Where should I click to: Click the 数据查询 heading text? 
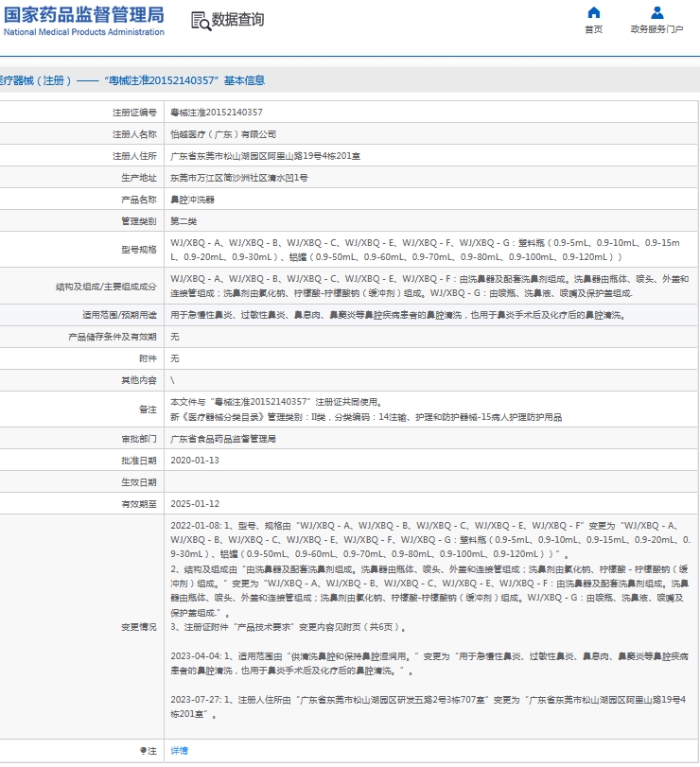(x=237, y=20)
